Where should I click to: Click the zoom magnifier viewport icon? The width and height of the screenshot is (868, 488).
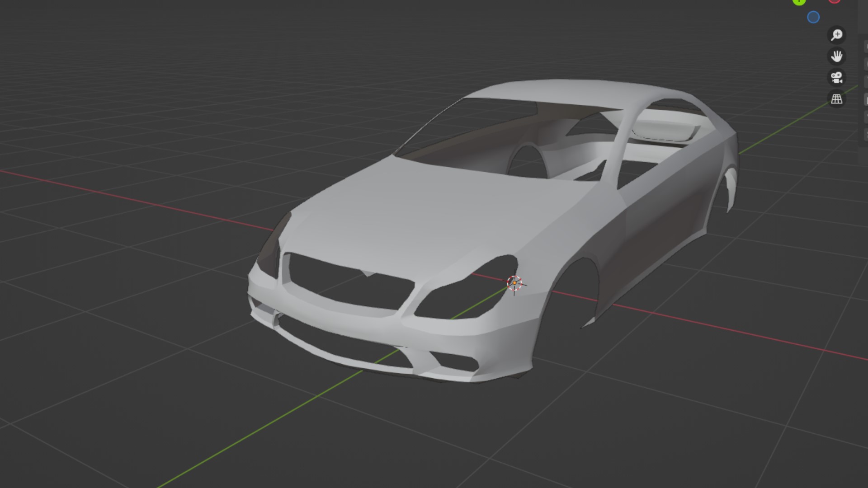[836, 35]
